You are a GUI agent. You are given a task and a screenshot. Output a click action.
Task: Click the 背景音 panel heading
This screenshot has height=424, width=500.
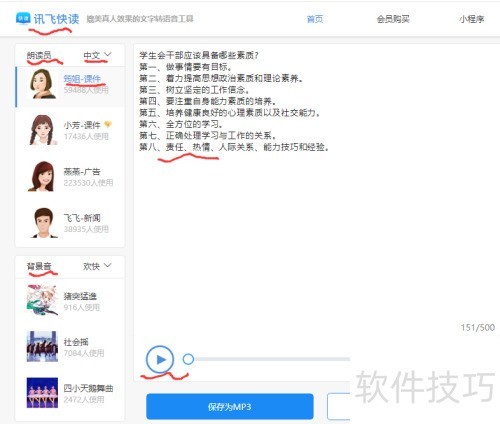point(39,266)
